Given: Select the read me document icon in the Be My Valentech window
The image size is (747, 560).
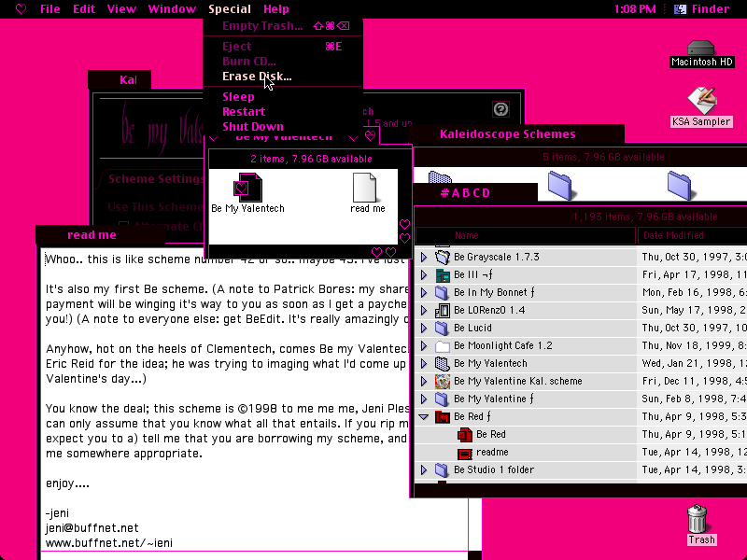Looking at the screenshot, I should (x=364, y=188).
